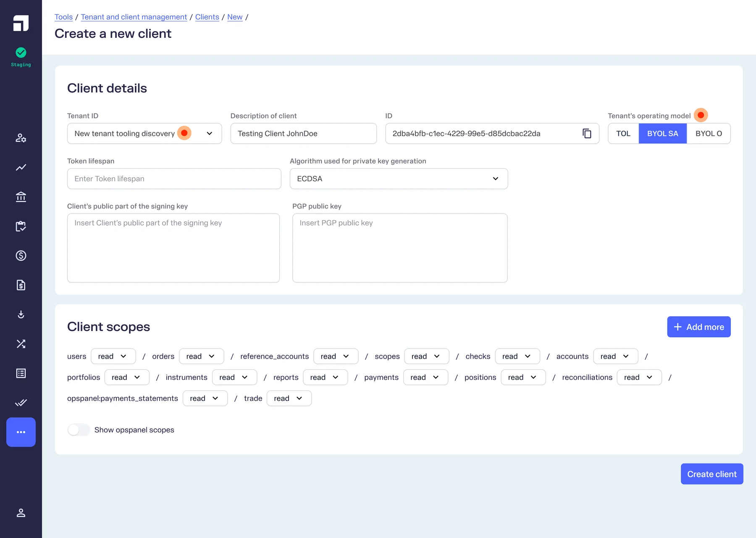The width and height of the screenshot is (756, 538).
Task: Go to Tools breadcrumb link
Action: (x=63, y=17)
